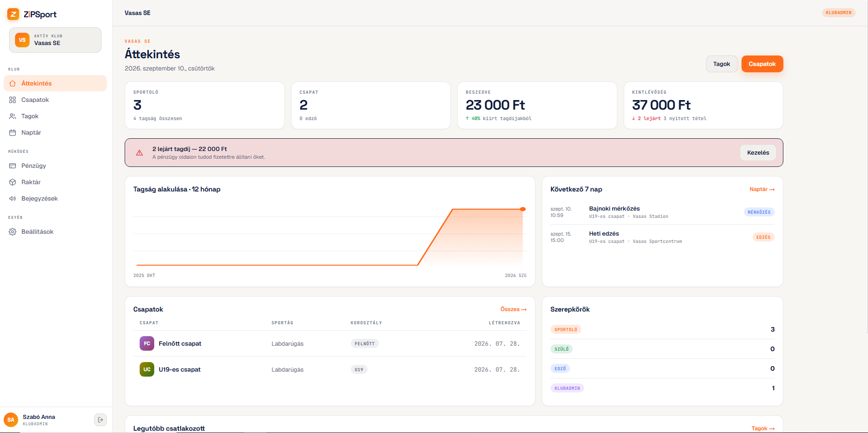868x433 pixels.
Task: Click the VS club avatar badge
Action: pos(22,40)
